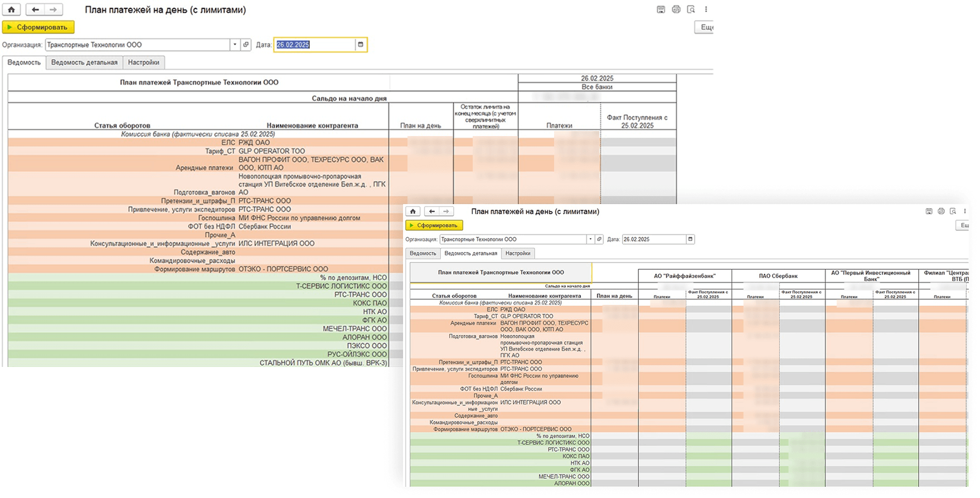Click the forward arrow in the lower-right window
The image size is (980, 498).
click(446, 211)
